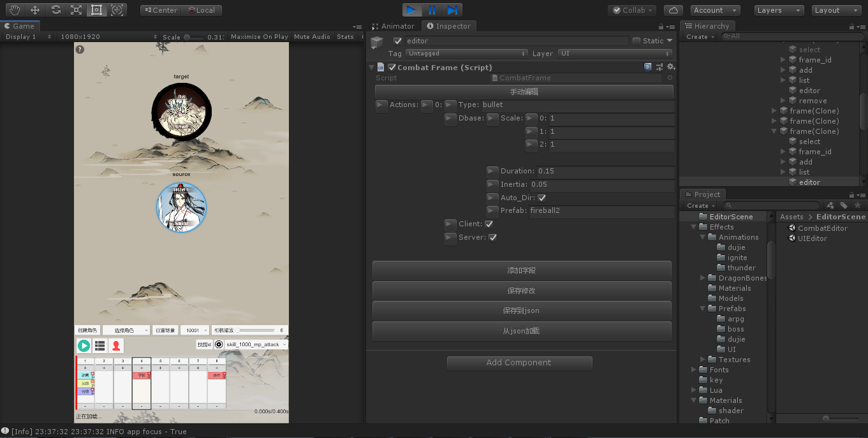Click the help question mark in Game view
868x438 pixels.
pos(80,49)
